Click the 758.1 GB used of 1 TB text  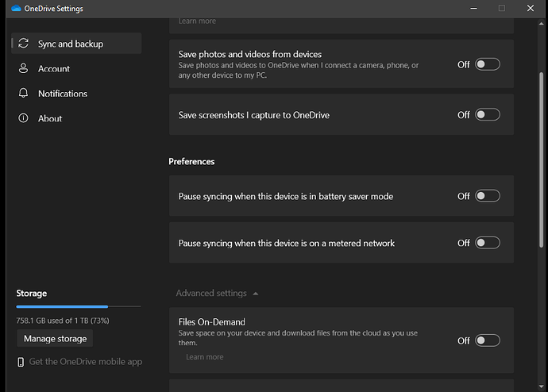pyautogui.click(x=63, y=321)
